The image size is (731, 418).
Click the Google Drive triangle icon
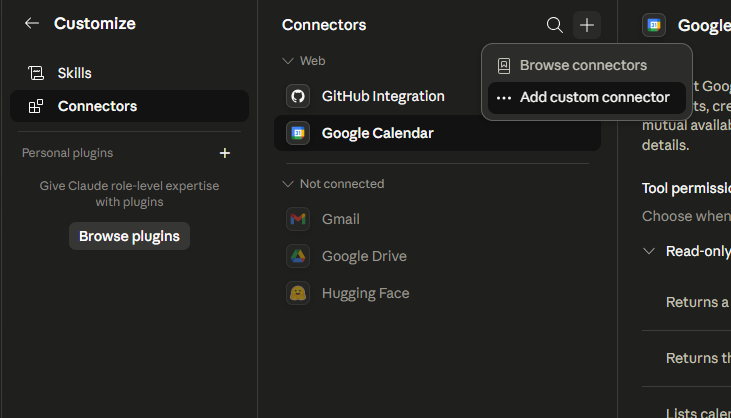tap(298, 256)
